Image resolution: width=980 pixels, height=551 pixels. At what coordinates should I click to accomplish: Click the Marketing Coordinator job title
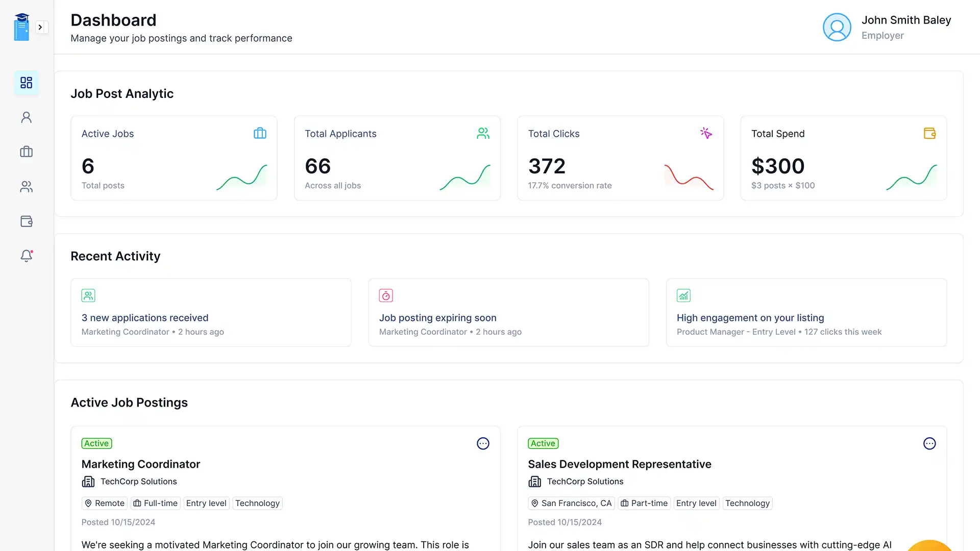click(x=141, y=464)
